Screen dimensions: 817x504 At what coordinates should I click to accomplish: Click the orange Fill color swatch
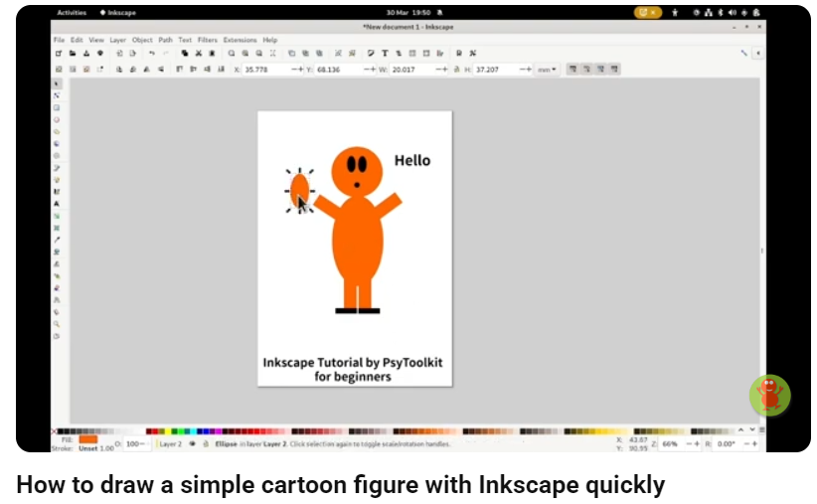pyautogui.click(x=87, y=438)
